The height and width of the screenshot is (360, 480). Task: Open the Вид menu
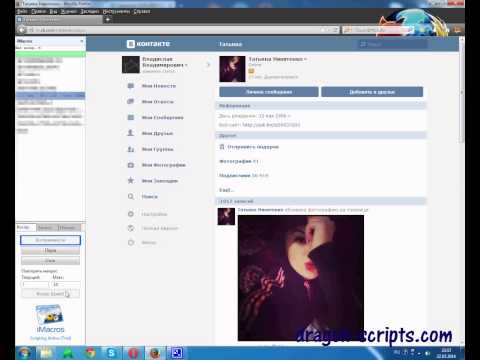pos(53,11)
